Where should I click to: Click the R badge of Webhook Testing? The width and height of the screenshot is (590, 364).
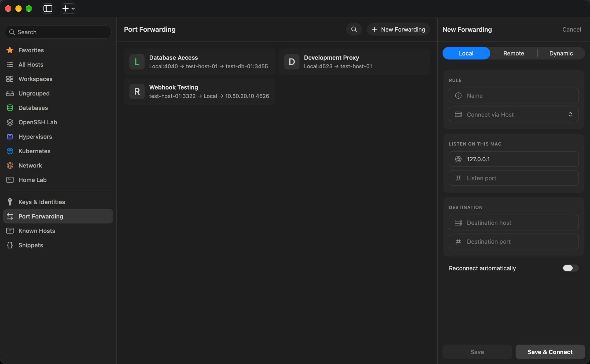(x=137, y=91)
